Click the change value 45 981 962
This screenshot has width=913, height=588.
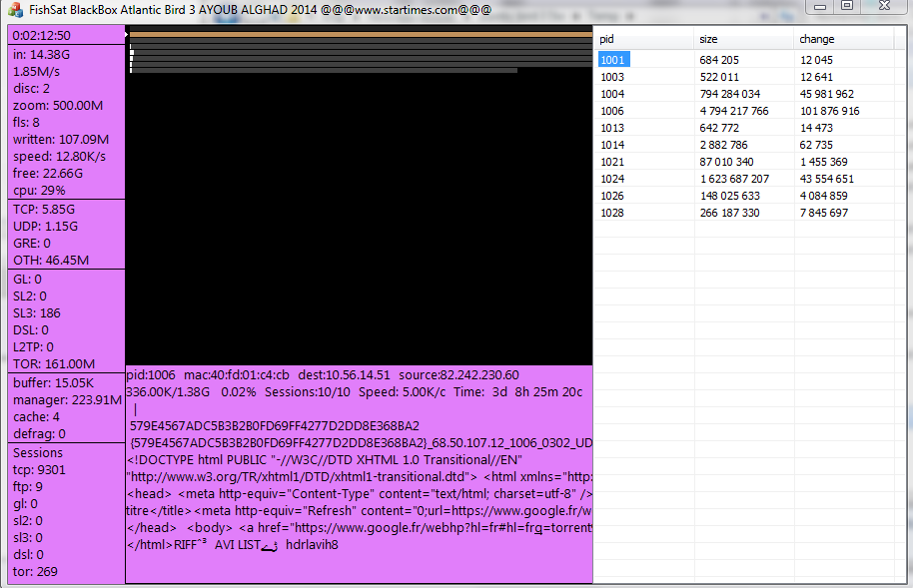pyautogui.click(x=827, y=94)
